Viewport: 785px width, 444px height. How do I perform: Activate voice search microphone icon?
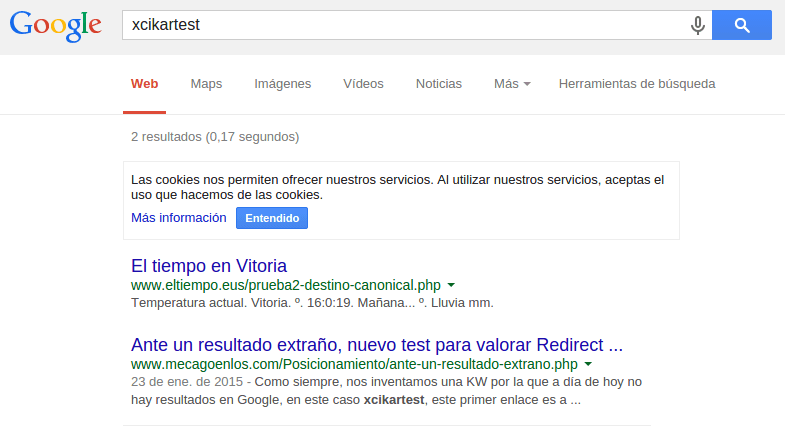click(x=697, y=25)
